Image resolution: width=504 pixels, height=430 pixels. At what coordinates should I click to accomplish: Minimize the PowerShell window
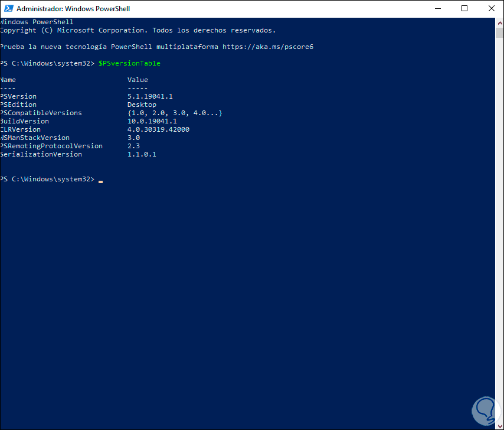437,8
